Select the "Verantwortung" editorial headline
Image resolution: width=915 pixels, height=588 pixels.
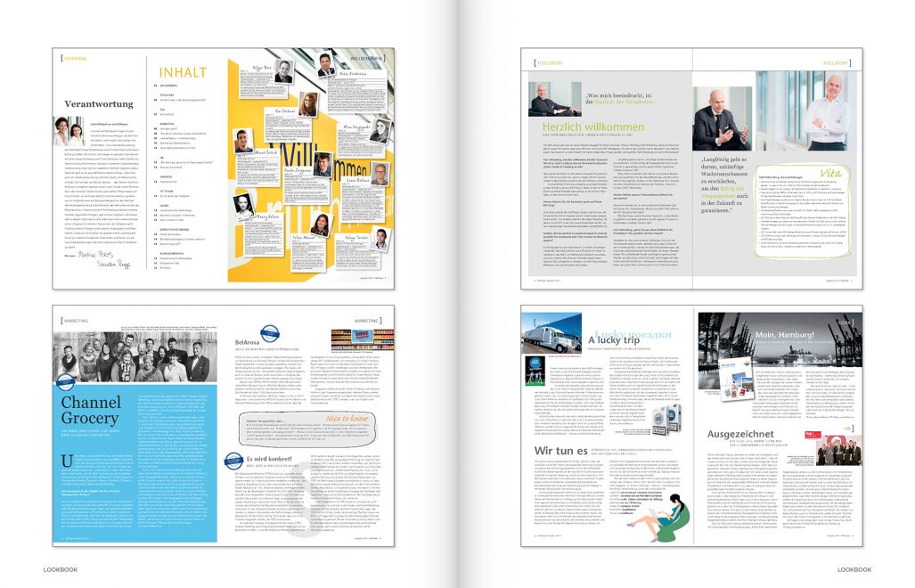point(99,104)
